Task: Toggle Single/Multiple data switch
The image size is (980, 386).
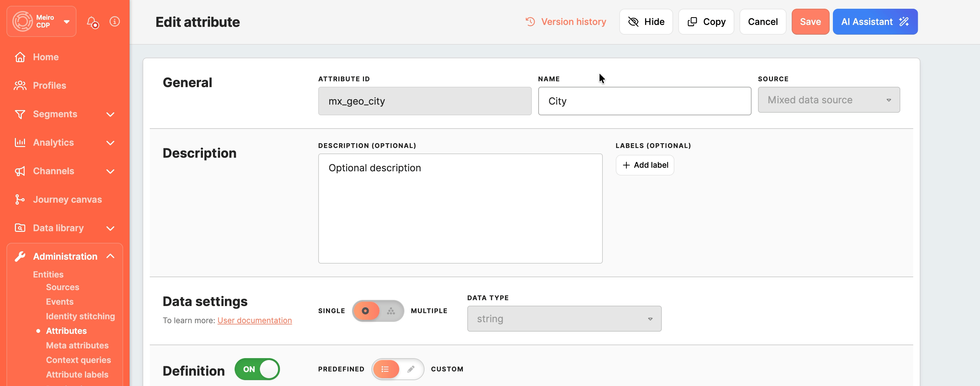Action: [x=378, y=311]
